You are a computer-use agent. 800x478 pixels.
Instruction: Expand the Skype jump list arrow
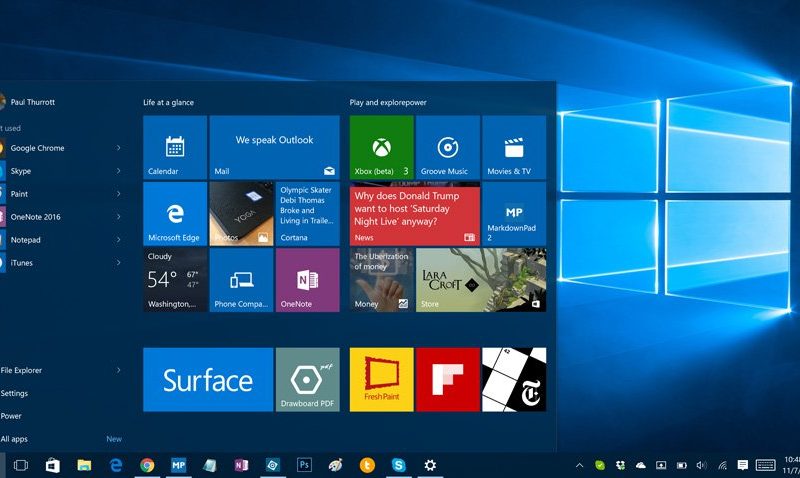pyautogui.click(x=118, y=171)
